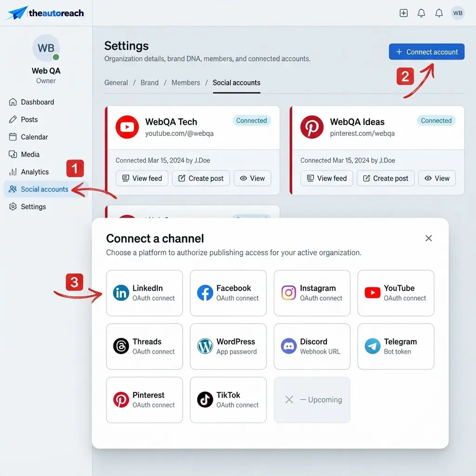This screenshot has height=476, width=476.
Task: Open Settings in the sidebar
Action: point(46,207)
